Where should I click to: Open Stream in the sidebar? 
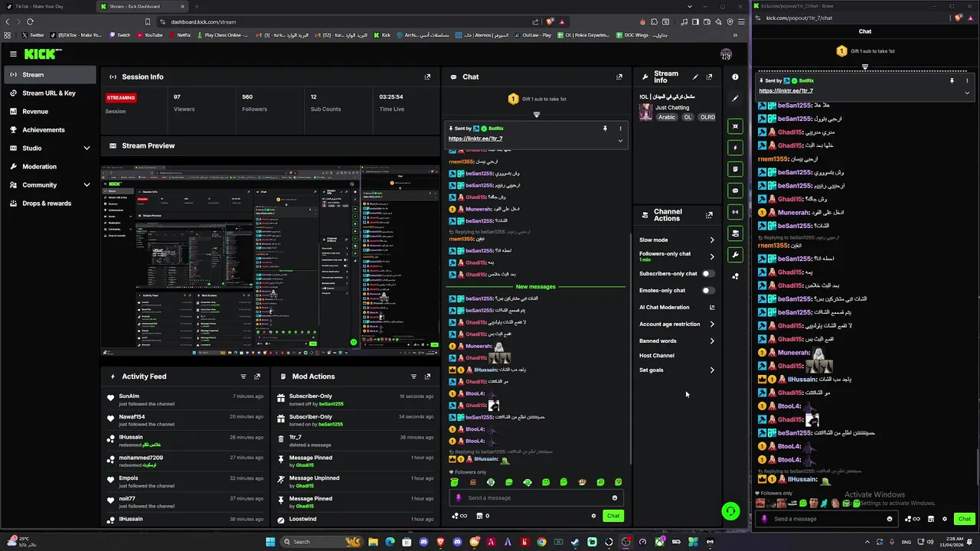coord(50,75)
